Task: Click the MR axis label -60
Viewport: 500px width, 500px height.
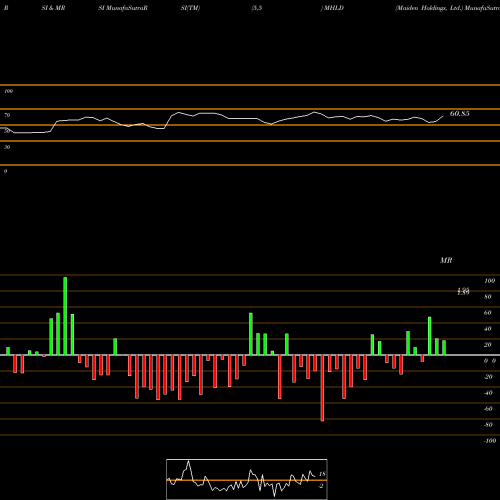Action: coord(488,409)
